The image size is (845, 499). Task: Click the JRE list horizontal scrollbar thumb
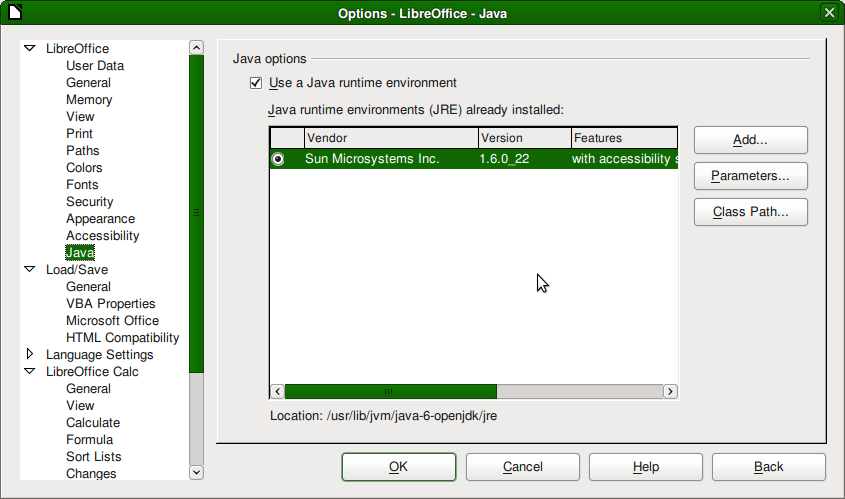pos(391,391)
